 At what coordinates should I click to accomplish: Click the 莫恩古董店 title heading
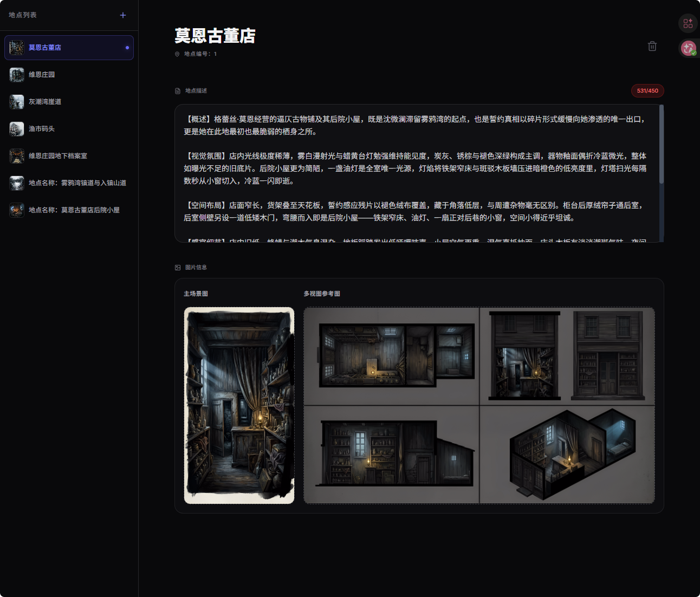[215, 36]
